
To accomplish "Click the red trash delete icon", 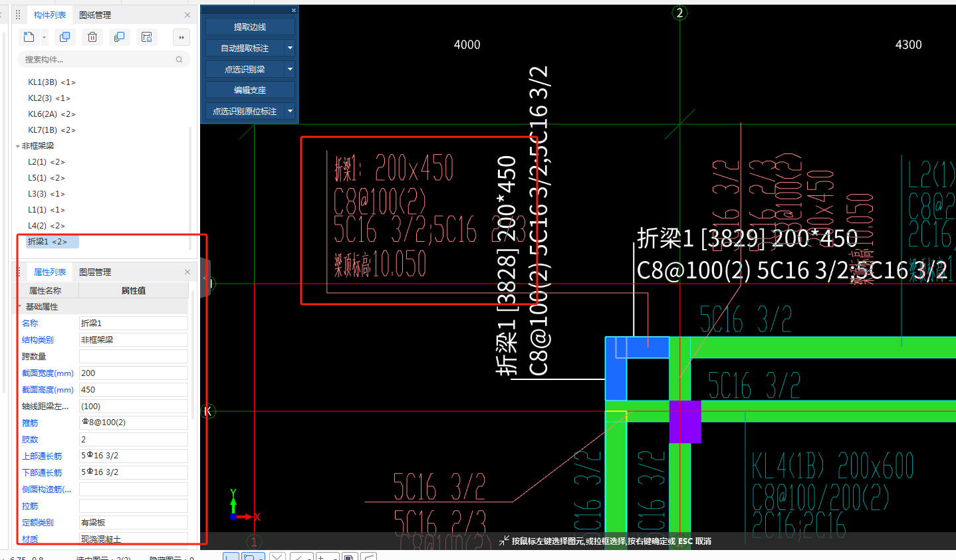I will pos(92,37).
